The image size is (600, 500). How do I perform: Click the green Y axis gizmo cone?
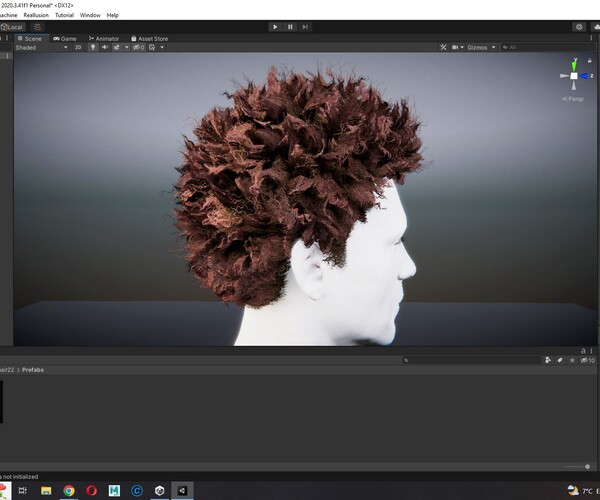tap(574, 65)
